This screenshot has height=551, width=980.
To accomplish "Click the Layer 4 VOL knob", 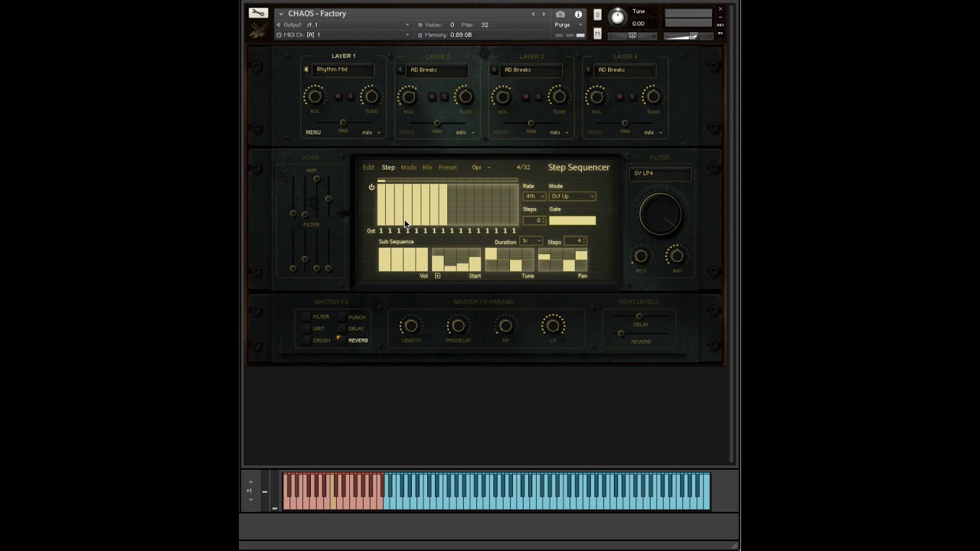I will [596, 96].
